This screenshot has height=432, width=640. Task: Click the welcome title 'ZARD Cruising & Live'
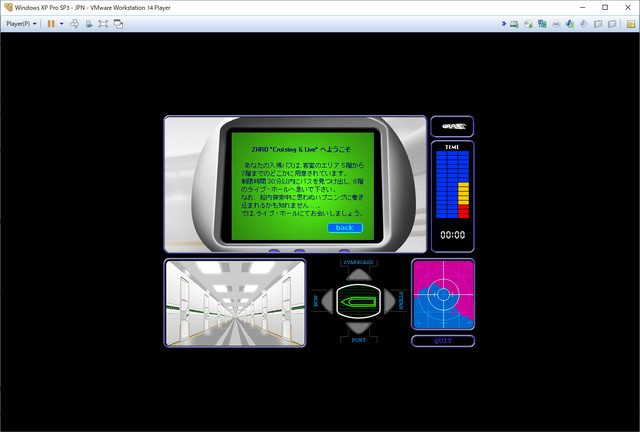[x=301, y=149]
